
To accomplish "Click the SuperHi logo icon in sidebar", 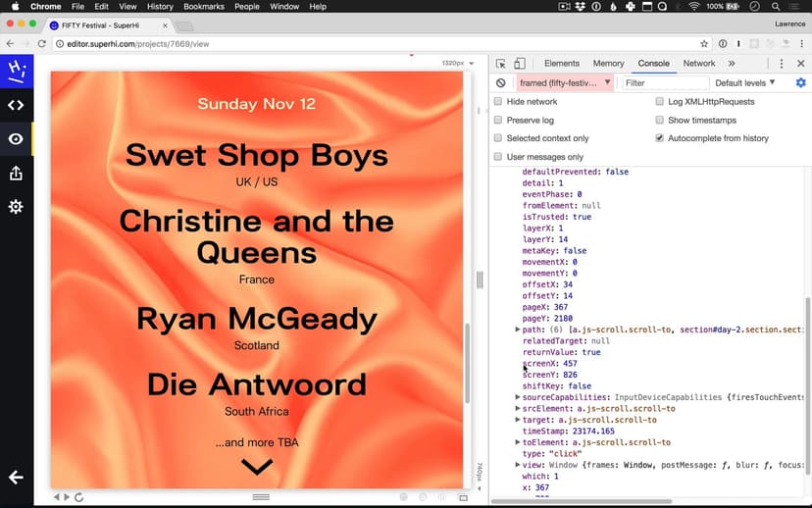I will [17, 71].
